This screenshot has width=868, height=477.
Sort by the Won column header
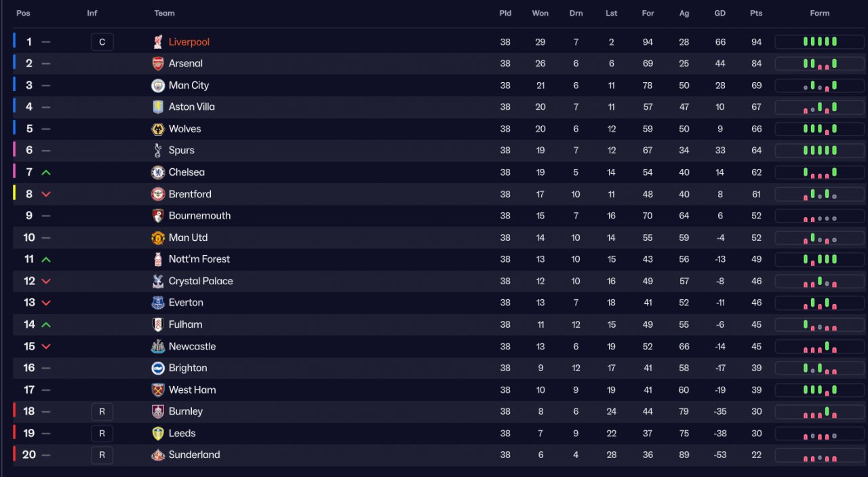click(540, 13)
